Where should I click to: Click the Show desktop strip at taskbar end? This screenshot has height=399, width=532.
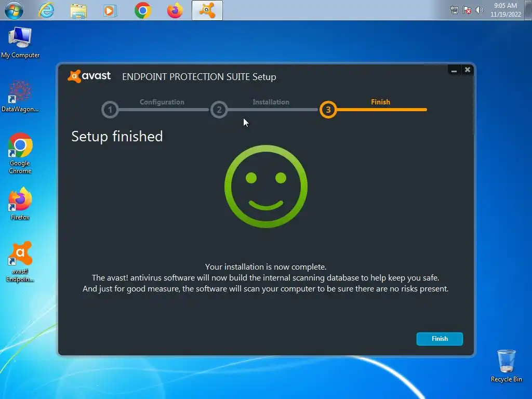[528, 10]
